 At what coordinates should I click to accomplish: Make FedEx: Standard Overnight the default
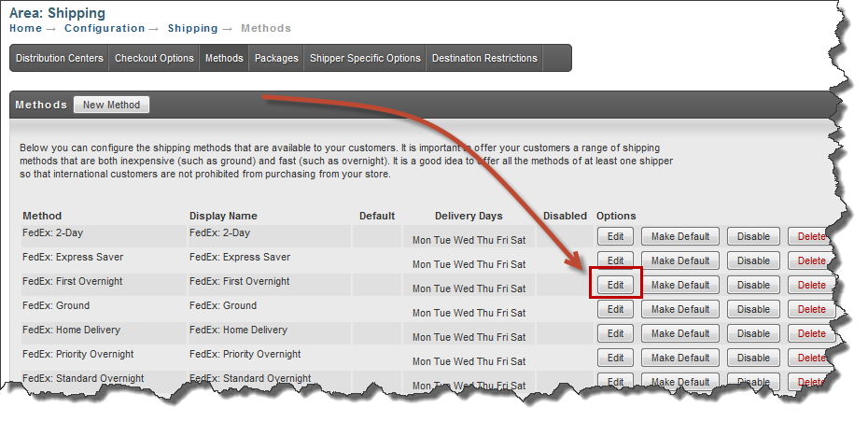[x=679, y=381]
